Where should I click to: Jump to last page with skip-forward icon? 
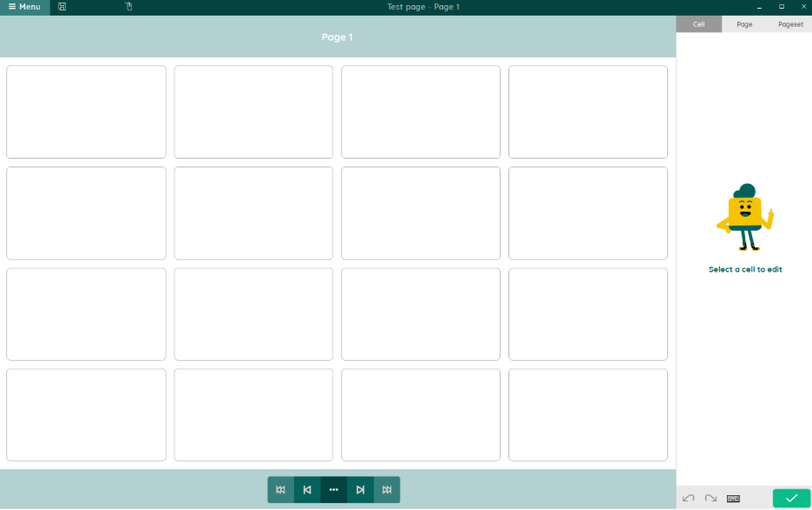pos(387,490)
